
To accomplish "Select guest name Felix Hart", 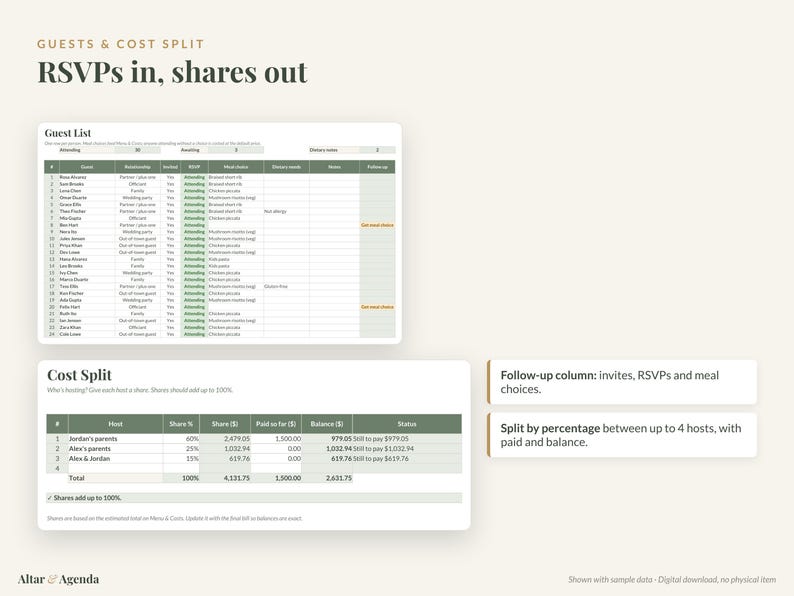I will (70, 307).
